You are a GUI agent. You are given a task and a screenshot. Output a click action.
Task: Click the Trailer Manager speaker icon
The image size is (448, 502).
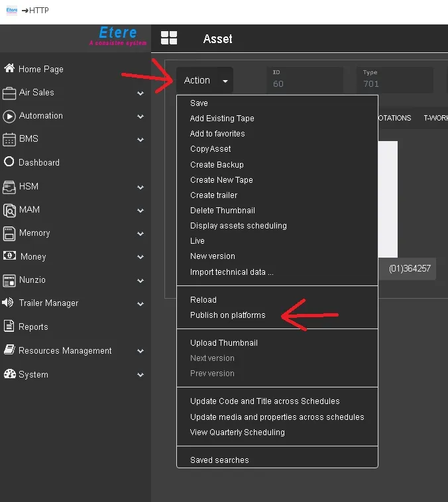tap(9, 303)
